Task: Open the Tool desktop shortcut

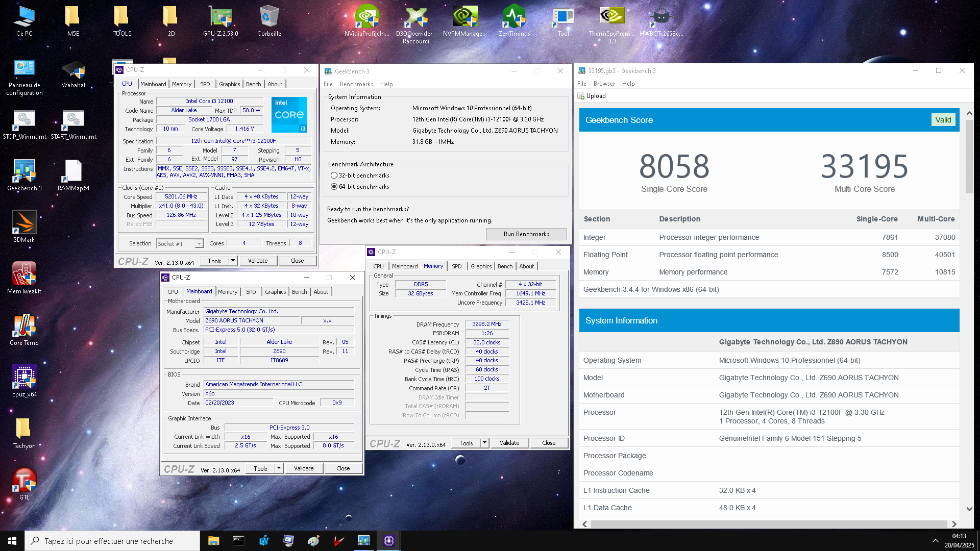Action: [563, 20]
